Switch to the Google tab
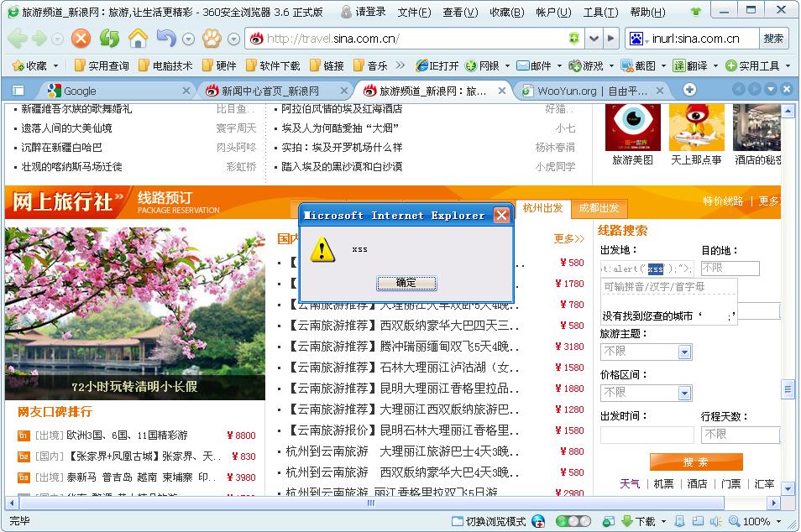 (x=115, y=91)
